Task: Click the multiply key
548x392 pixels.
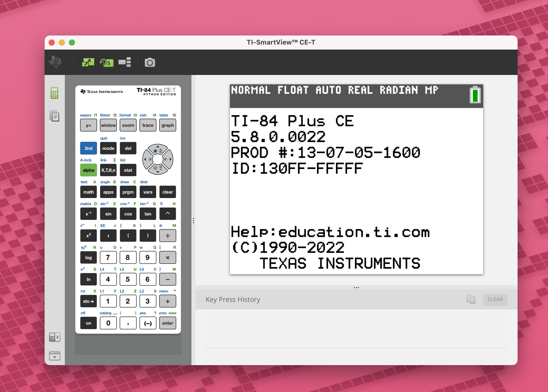Action: [x=168, y=258]
